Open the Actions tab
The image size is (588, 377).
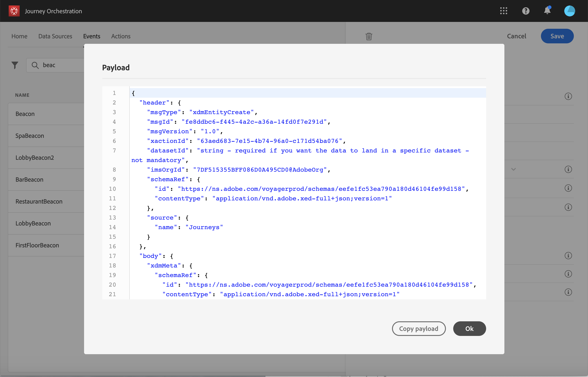121,36
